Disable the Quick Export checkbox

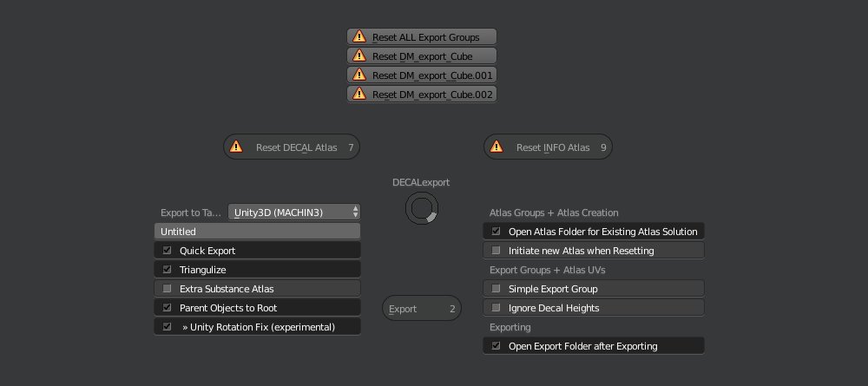coord(167,251)
